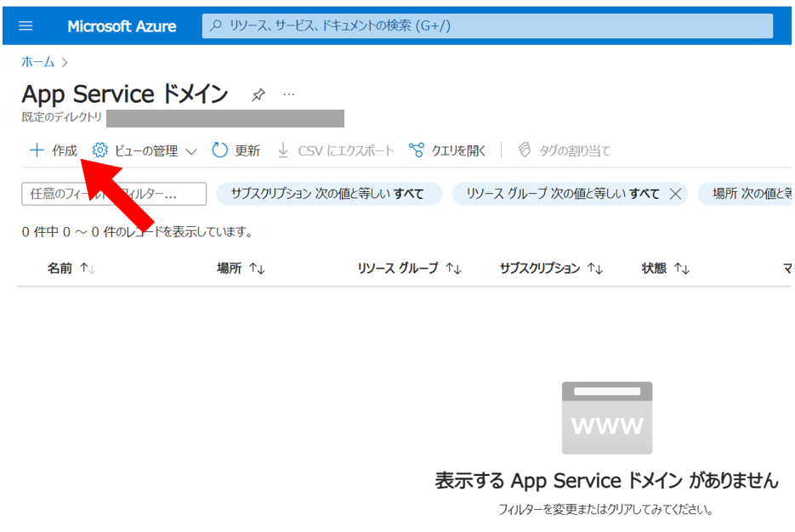Click the 更新 refresh icon
Screen dimensions: 795x532
point(219,150)
